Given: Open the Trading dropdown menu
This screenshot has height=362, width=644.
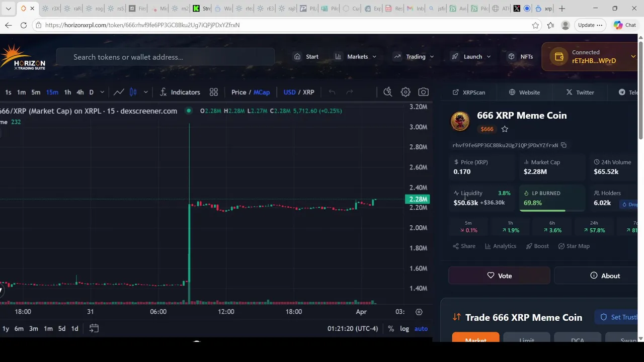Looking at the screenshot, I should 414,57.
